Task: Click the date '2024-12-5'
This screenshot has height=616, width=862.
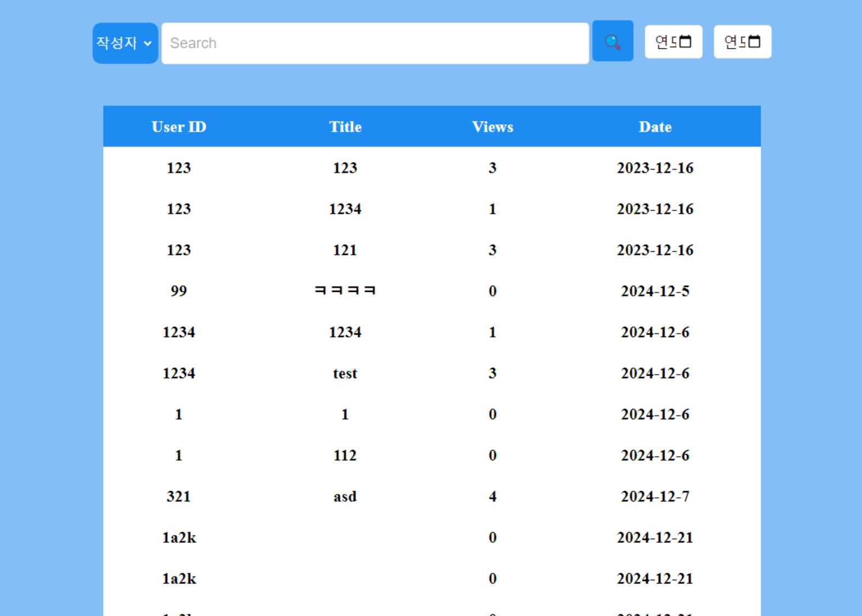Action: [655, 291]
